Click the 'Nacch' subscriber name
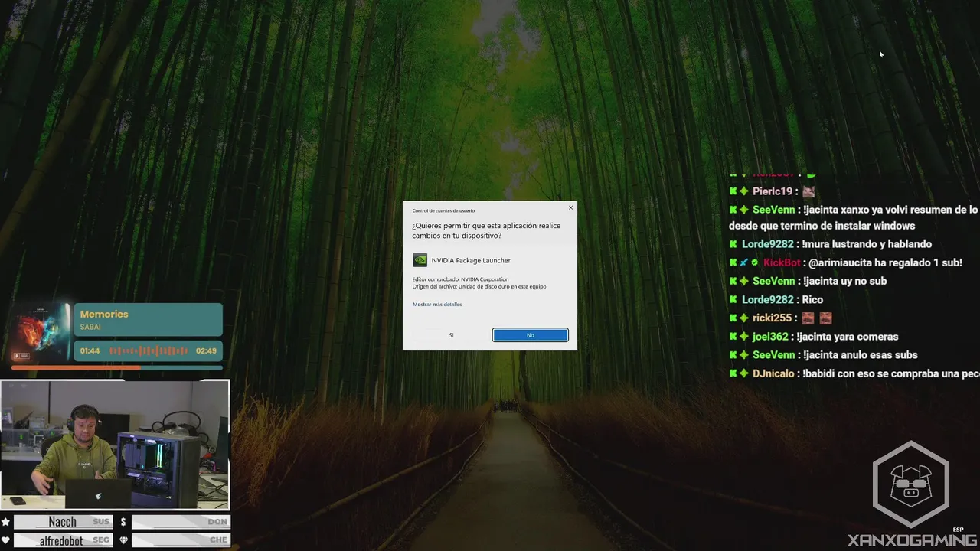 point(62,522)
